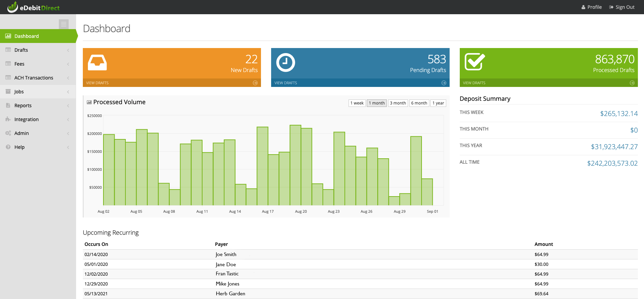
Task: Click the tallest Aug 20 chart bar
Action: 295,165
